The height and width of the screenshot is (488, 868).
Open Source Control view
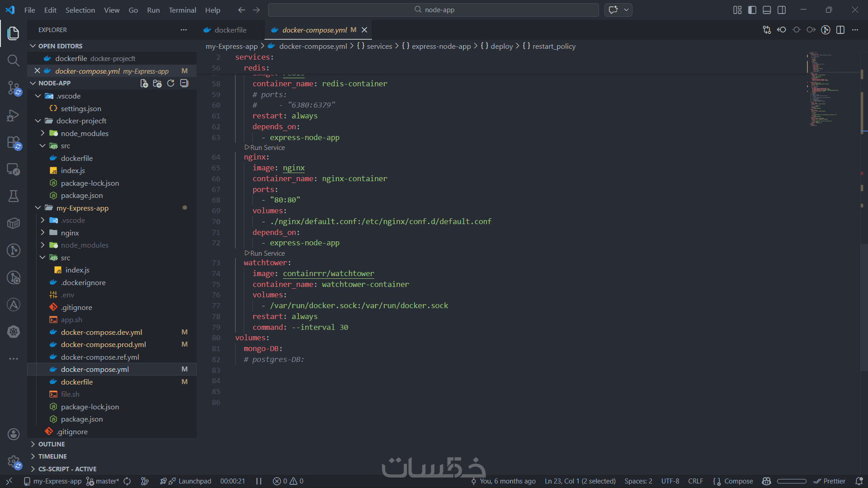pyautogui.click(x=14, y=88)
